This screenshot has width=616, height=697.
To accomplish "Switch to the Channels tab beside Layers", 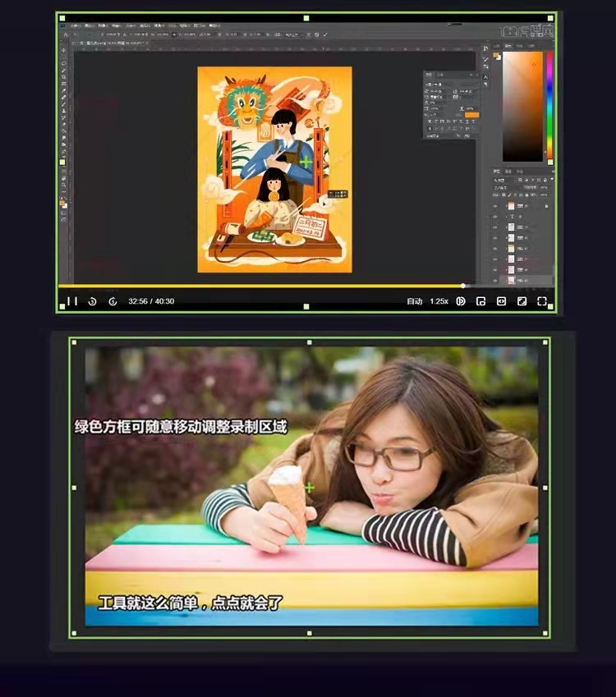I will [x=508, y=172].
